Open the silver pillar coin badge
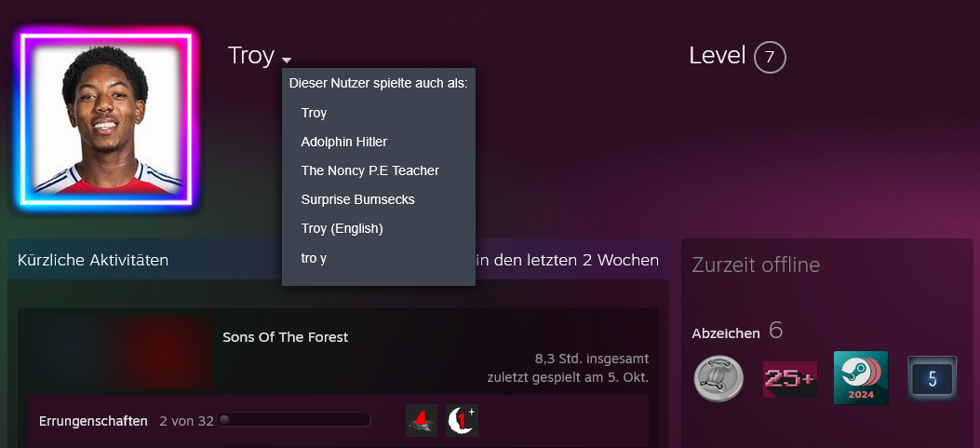 point(718,378)
